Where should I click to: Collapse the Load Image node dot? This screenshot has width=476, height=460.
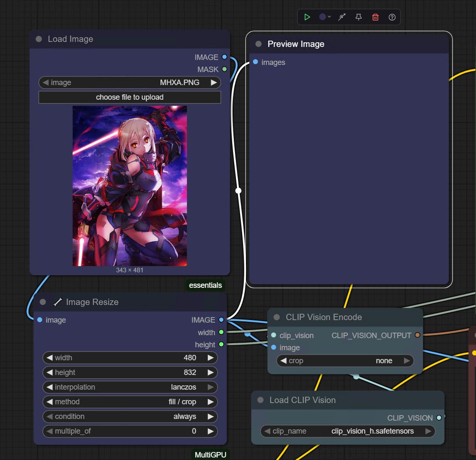pyautogui.click(x=39, y=39)
